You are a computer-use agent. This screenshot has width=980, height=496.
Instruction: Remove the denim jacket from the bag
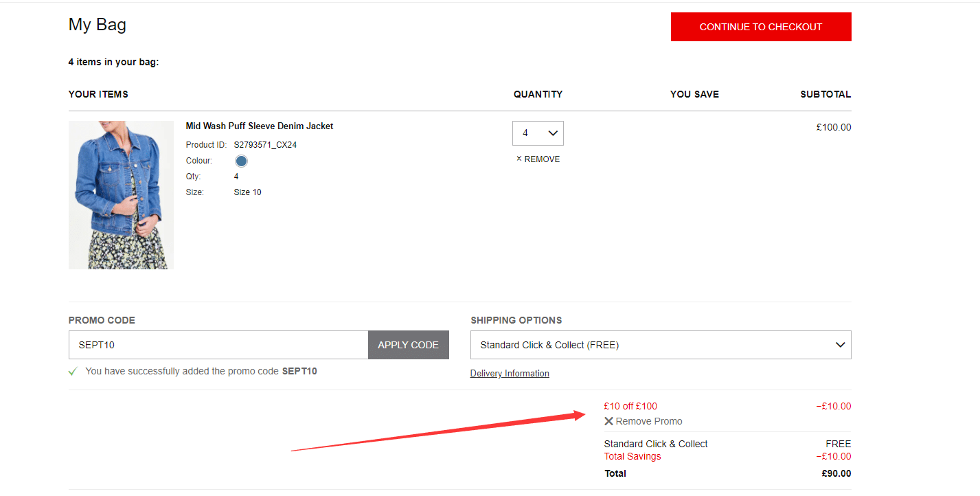point(538,159)
